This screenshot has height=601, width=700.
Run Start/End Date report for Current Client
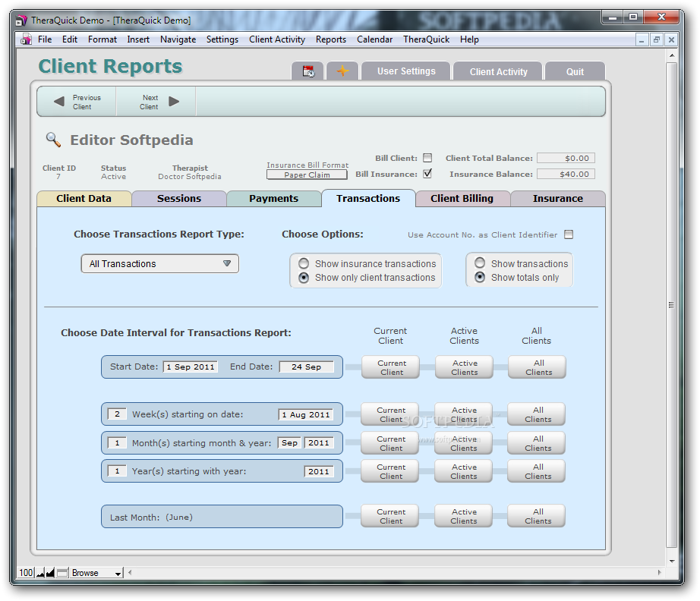click(391, 367)
